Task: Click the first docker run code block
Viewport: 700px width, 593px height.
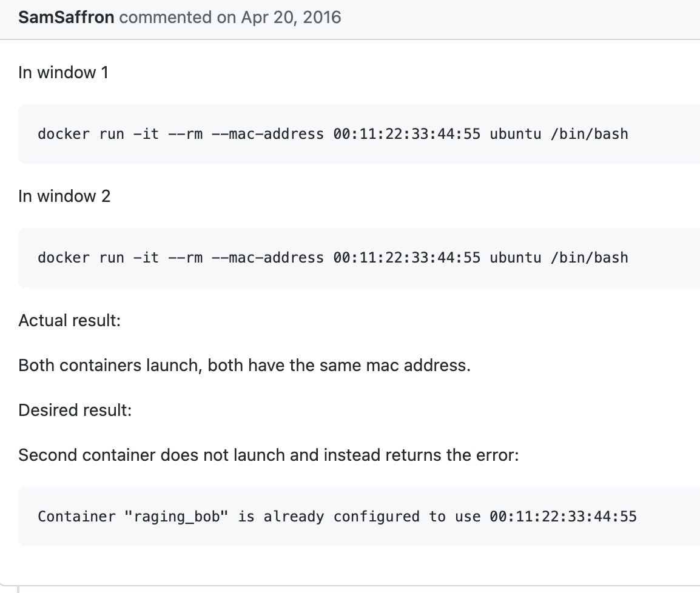Action: [332, 134]
